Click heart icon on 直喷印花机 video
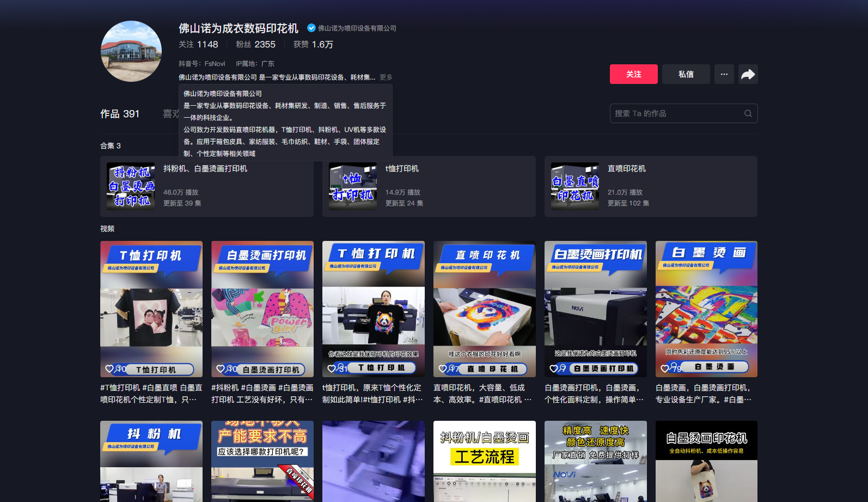This screenshot has width=868, height=502. pyautogui.click(x=443, y=369)
